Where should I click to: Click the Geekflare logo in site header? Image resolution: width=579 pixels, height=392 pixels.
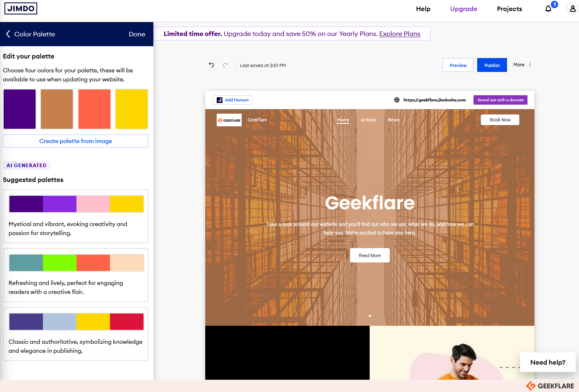[229, 120]
